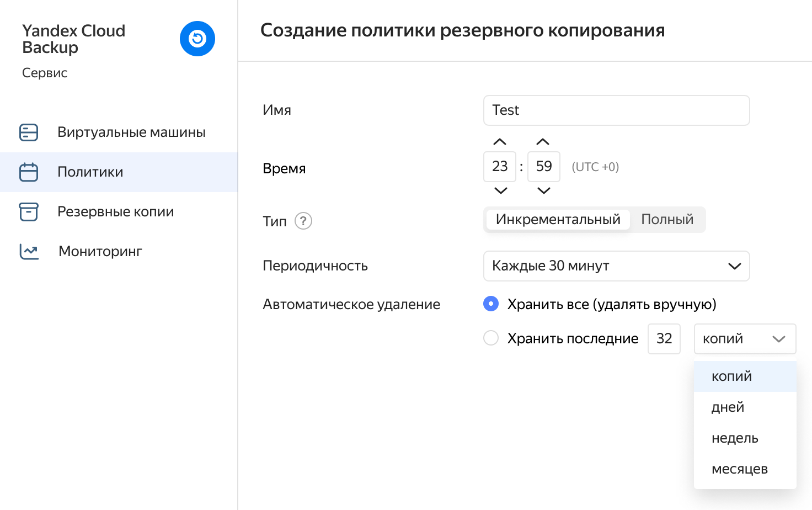Screen dimensions: 812x510
Task: Click the Создание политики резервного копирования heading
Action: [x=462, y=30]
